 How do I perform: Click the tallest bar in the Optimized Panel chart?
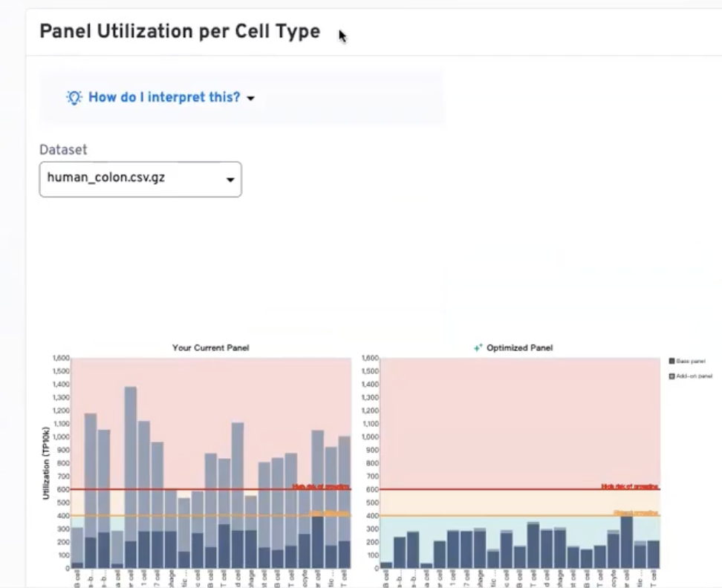click(x=626, y=542)
